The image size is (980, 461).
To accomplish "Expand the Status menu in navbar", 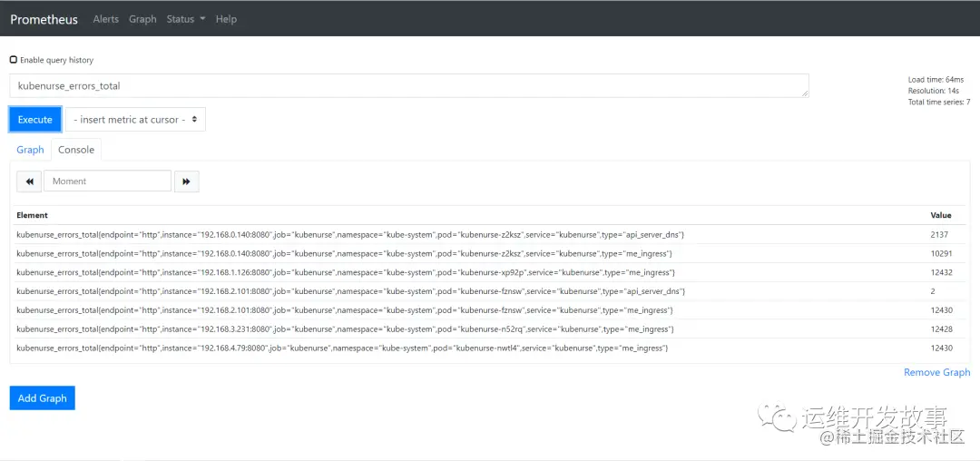I will [186, 19].
